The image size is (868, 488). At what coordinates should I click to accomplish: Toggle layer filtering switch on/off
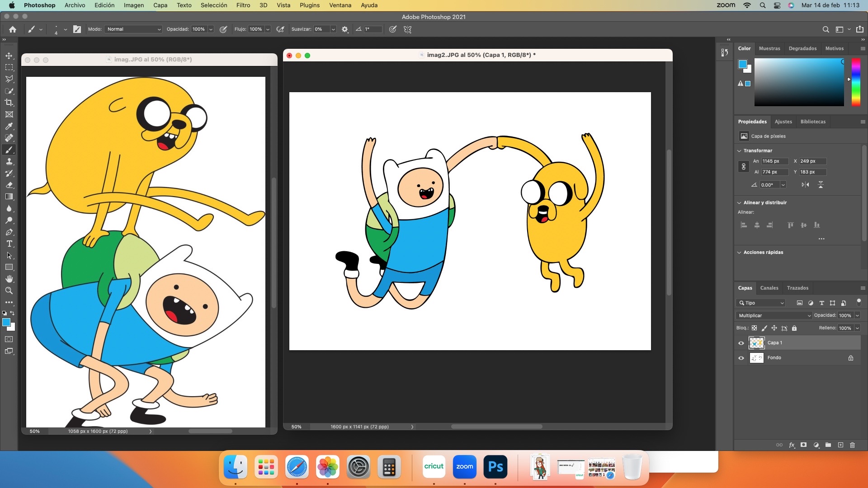coord(859,302)
